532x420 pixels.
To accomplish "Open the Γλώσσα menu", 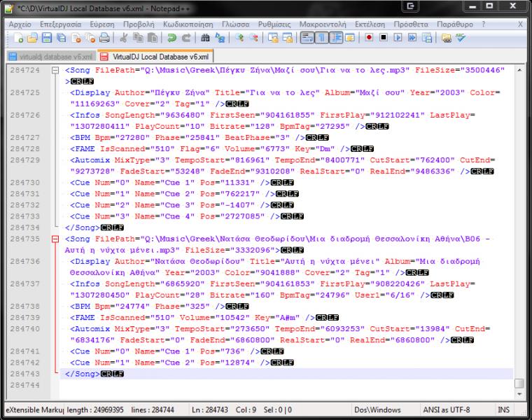I will pos(235,24).
